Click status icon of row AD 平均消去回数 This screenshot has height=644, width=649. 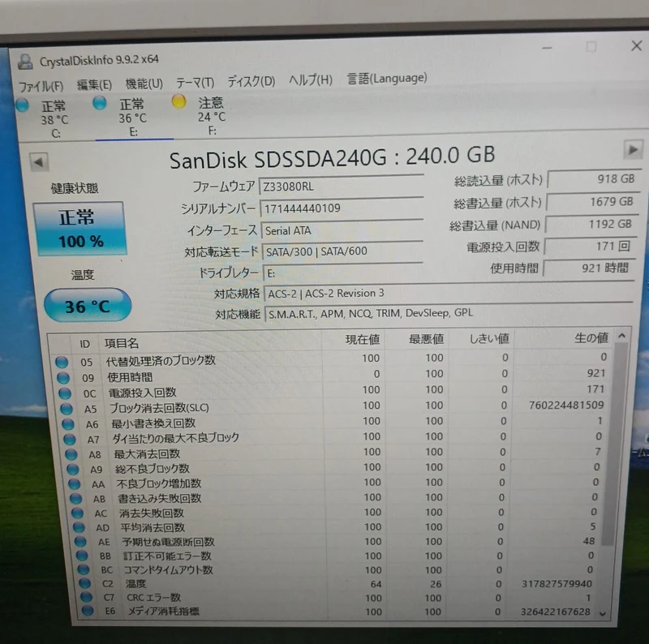(x=79, y=527)
